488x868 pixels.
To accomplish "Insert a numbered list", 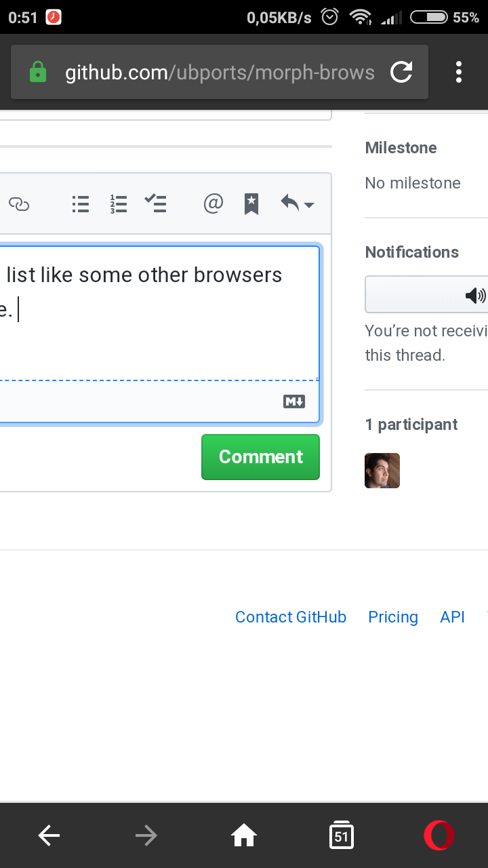I will (x=118, y=203).
